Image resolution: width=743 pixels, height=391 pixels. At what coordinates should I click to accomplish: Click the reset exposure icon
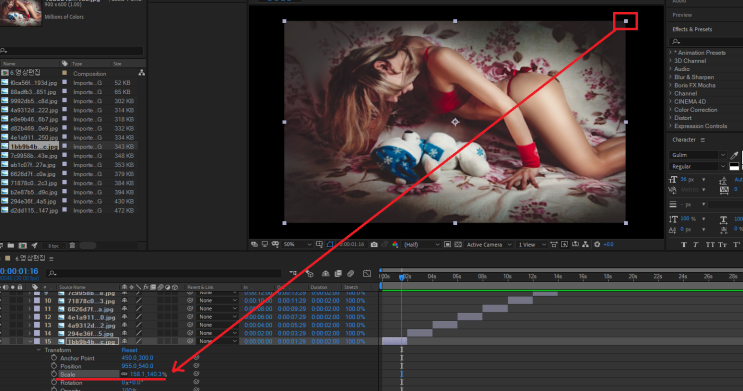pos(597,245)
